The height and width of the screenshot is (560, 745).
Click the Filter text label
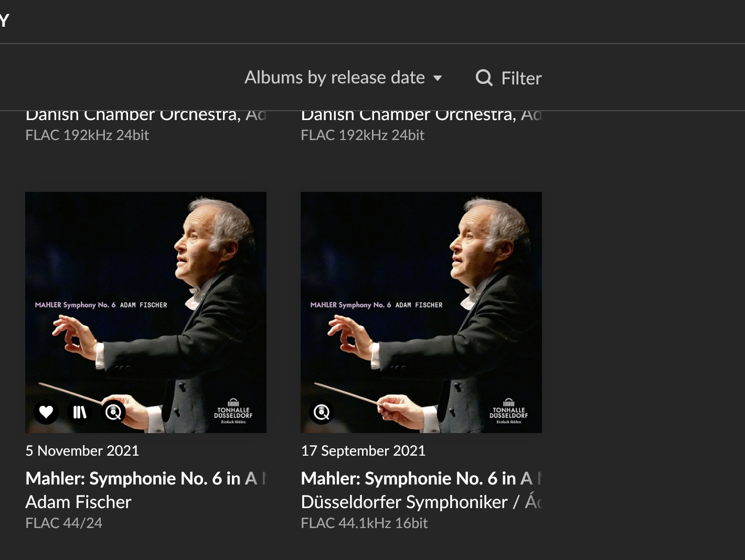click(521, 78)
